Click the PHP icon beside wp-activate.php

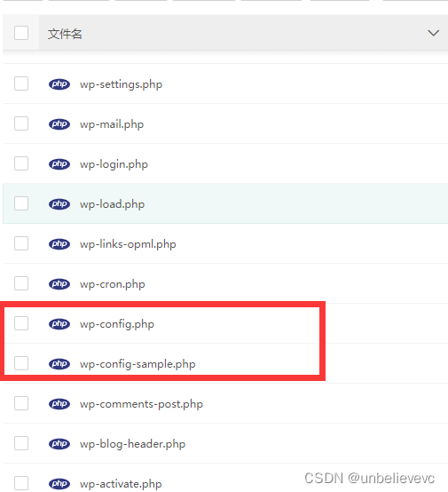tap(59, 483)
